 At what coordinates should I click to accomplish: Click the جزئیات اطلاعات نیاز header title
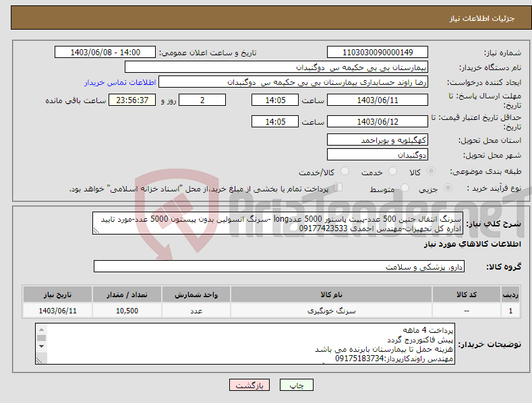click(482, 18)
